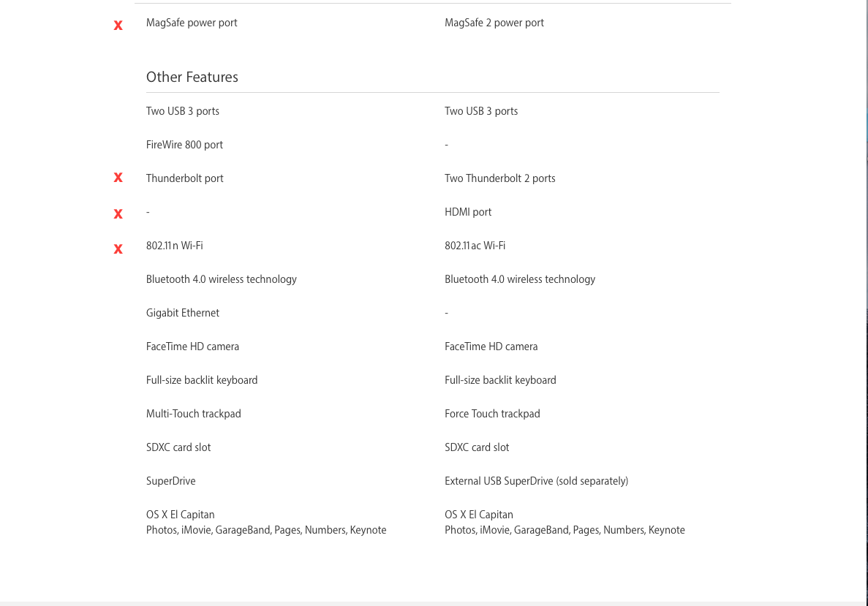Click the dash opposite FireWire 800 port
Viewport: 868px width, 606px height.
pos(447,145)
